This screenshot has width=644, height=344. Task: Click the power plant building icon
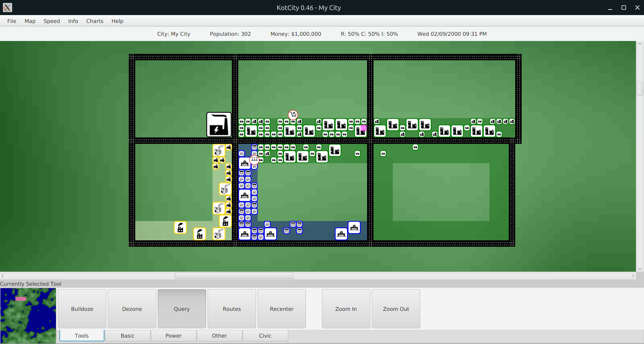219,125
